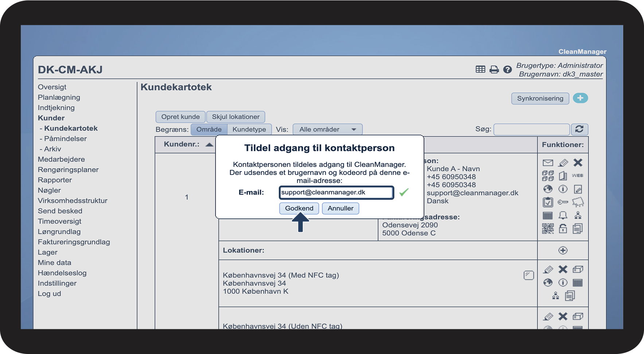The image size is (644, 354).
Task: Click the envelope icon in customer functions
Action: pyautogui.click(x=548, y=163)
